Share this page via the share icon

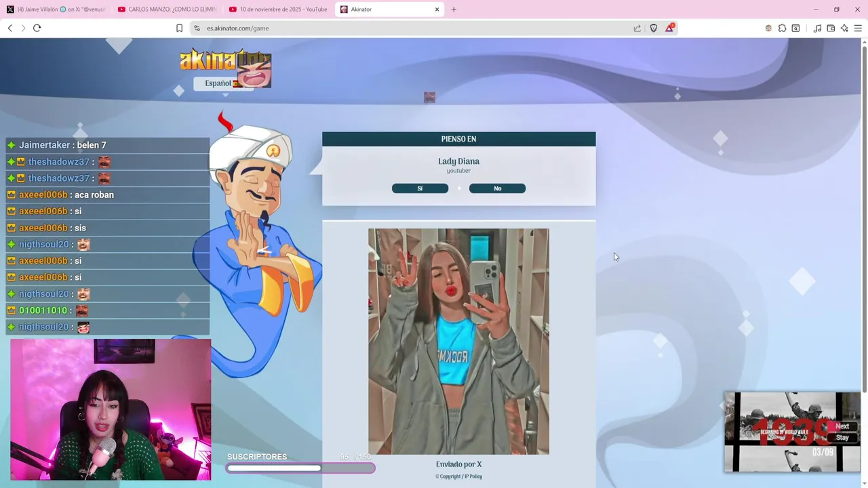click(x=637, y=28)
